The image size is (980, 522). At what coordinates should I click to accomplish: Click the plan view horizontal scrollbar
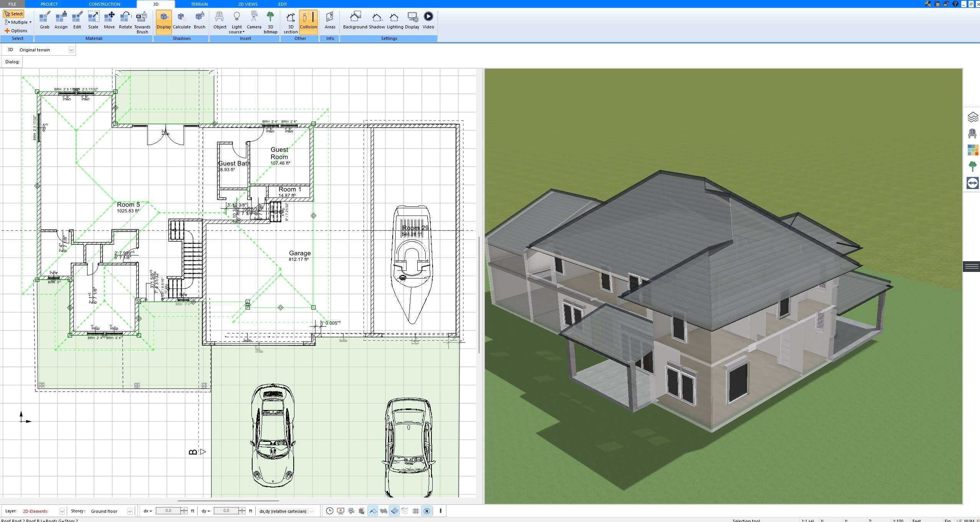[x=228, y=501]
